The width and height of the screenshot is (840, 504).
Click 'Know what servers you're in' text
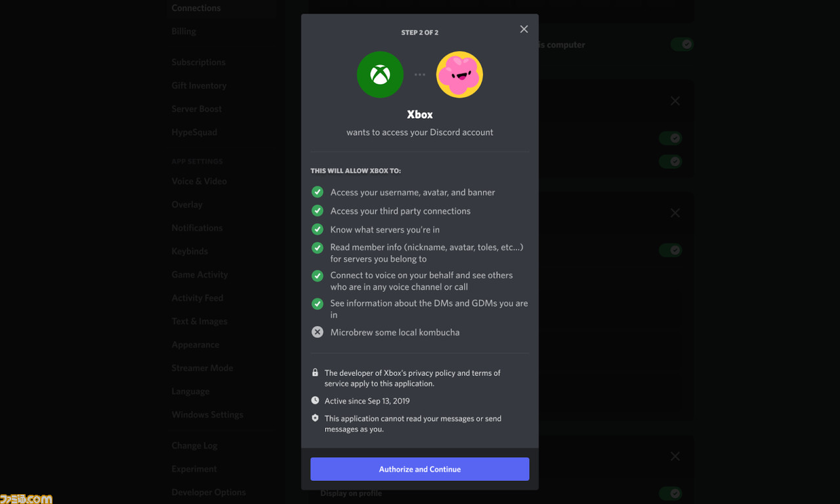pyautogui.click(x=385, y=230)
